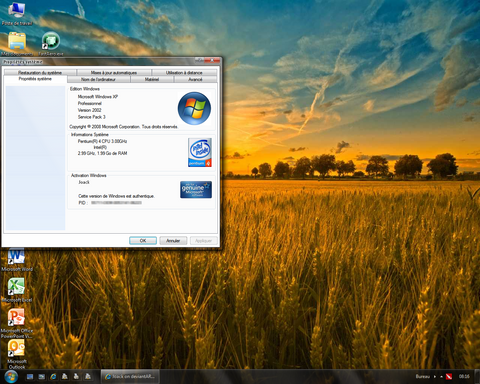Show hidden tray icons arrow
Image resolution: width=480 pixels, height=384 pixels.
coord(441,376)
